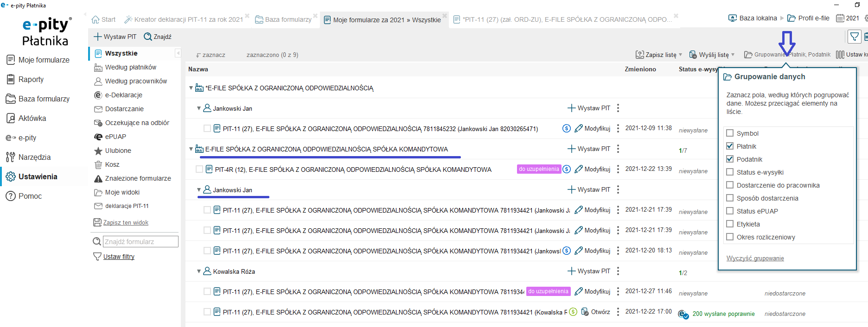This screenshot has height=327, width=868.
Task: Check Dostarczenie do pracownika option
Action: coord(730,185)
